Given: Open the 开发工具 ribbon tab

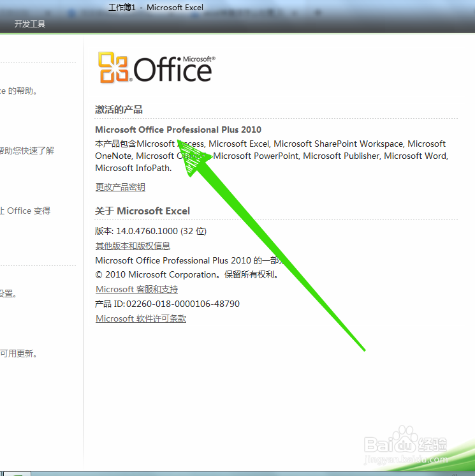Looking at the screenshot, I should point(30,24).
